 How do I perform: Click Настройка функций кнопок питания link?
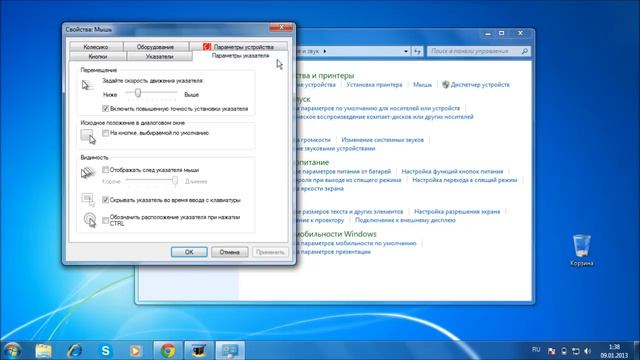452,171
